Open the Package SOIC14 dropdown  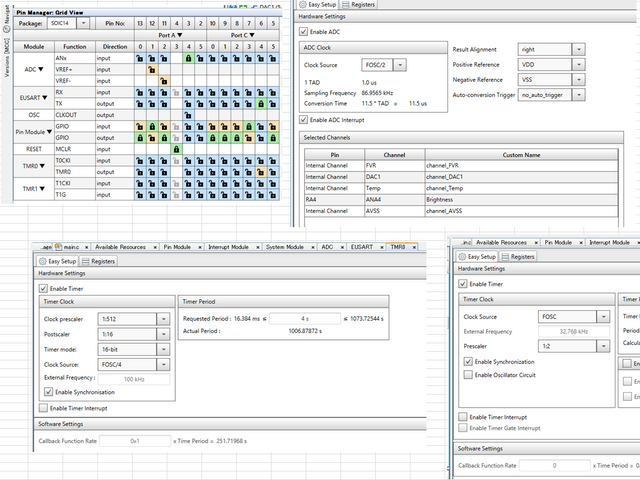pos(83,22)
